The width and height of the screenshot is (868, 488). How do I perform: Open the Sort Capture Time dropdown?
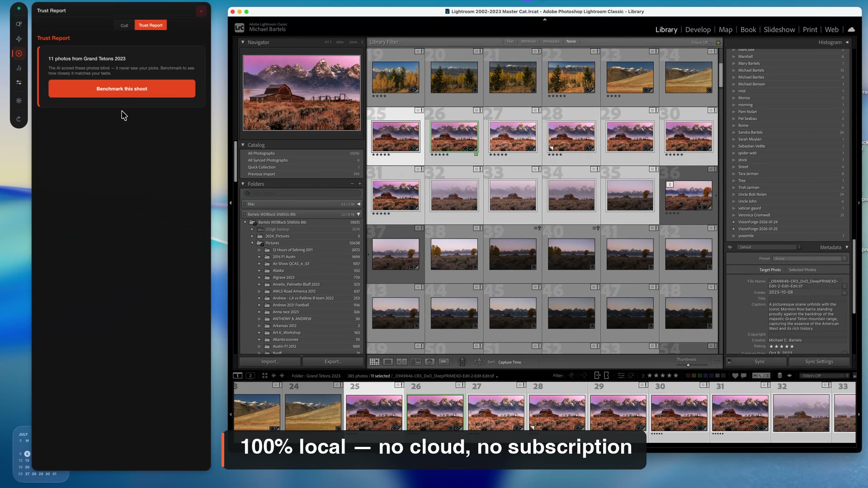pyautogui.click(x=512, y=362)
